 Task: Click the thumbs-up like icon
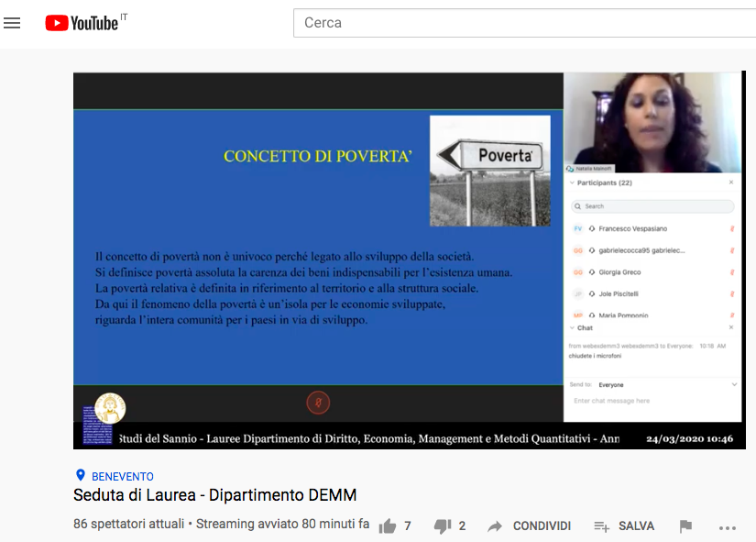tap(388, 526)
